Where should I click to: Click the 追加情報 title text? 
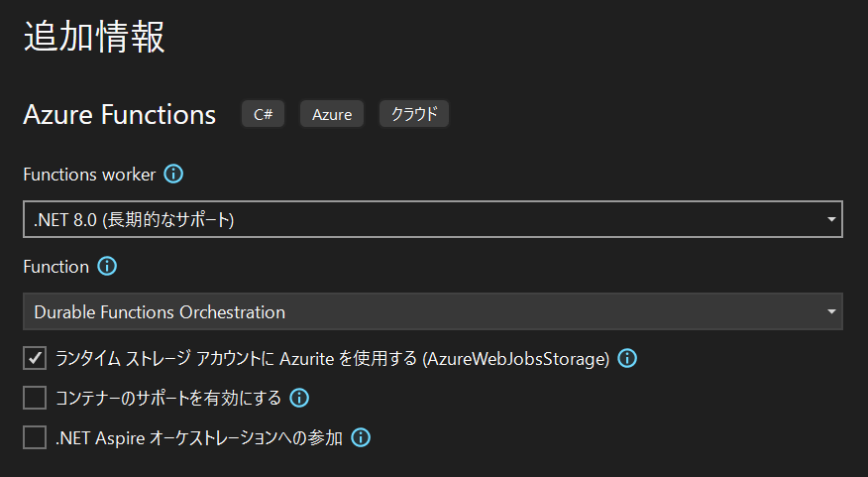point(94,37)
